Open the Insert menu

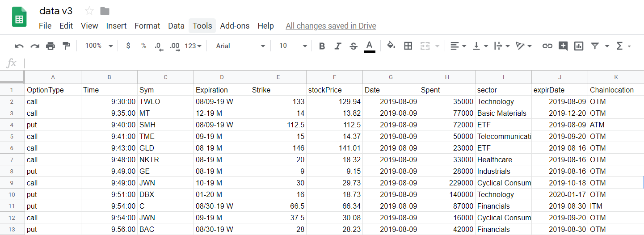116,26
